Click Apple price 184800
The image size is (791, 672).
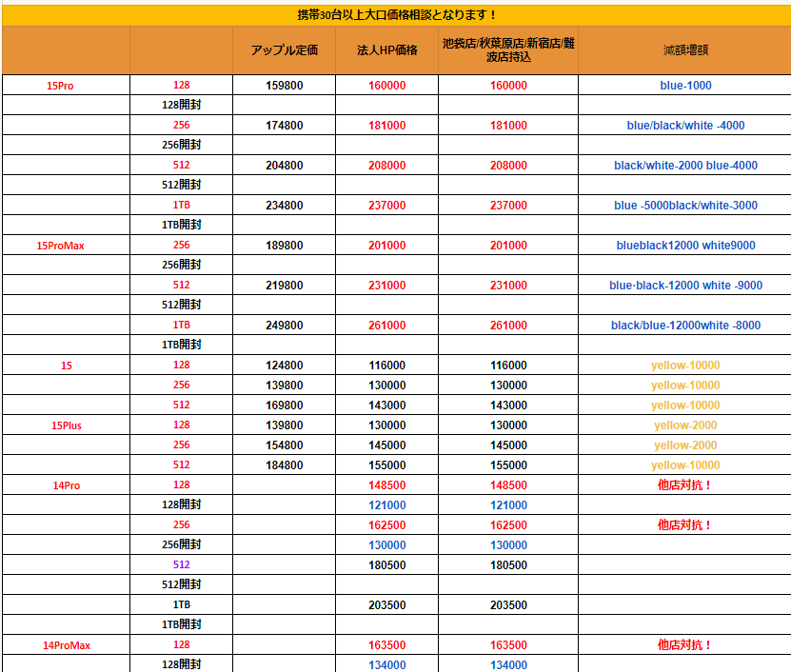[284, 465]
